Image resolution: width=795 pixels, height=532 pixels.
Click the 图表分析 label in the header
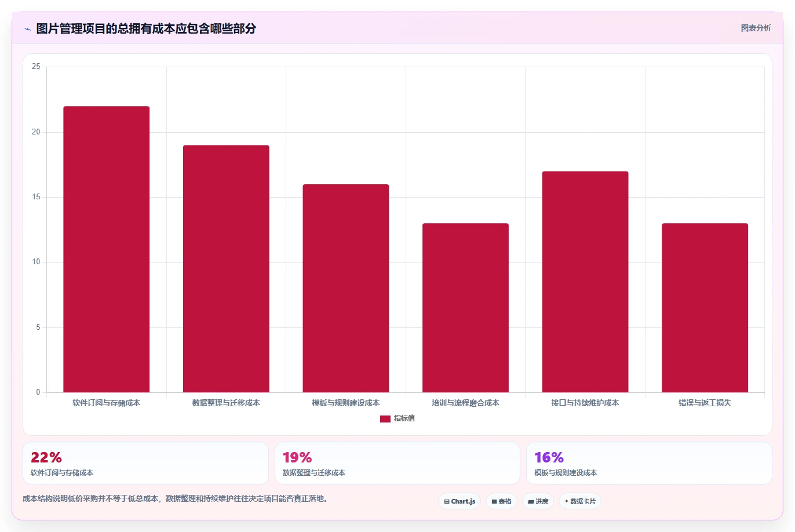[x=756, y=28]
